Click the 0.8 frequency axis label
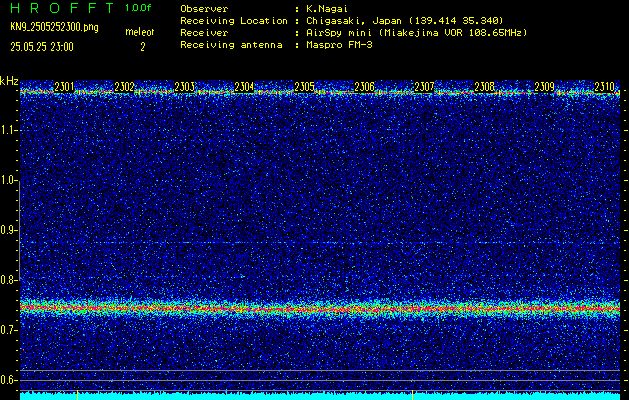 coord(7,280)
